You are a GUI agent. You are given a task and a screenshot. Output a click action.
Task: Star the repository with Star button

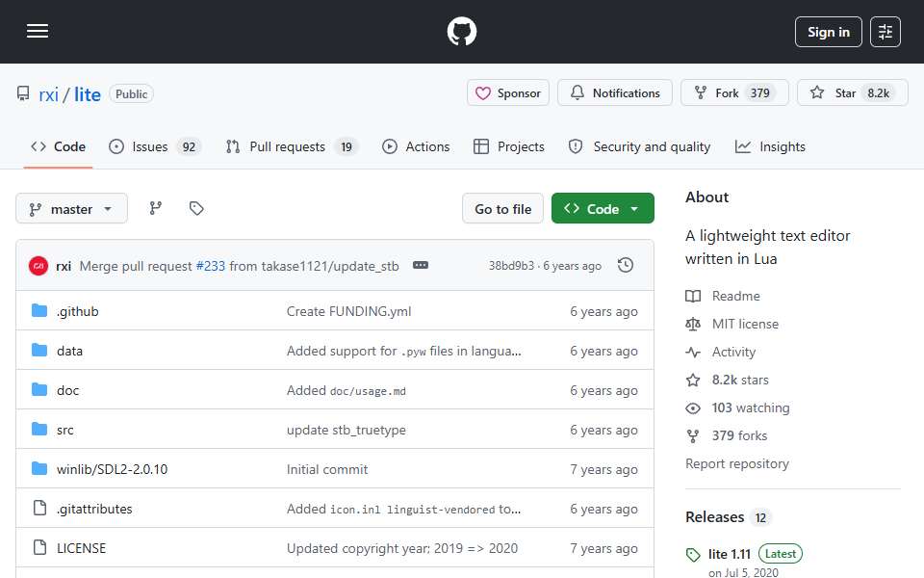[x=852, y=92]
